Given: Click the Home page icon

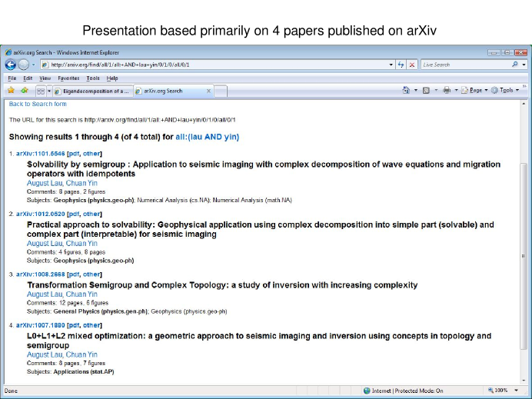Looking at the screenshot, I should [x=406, y=90].
